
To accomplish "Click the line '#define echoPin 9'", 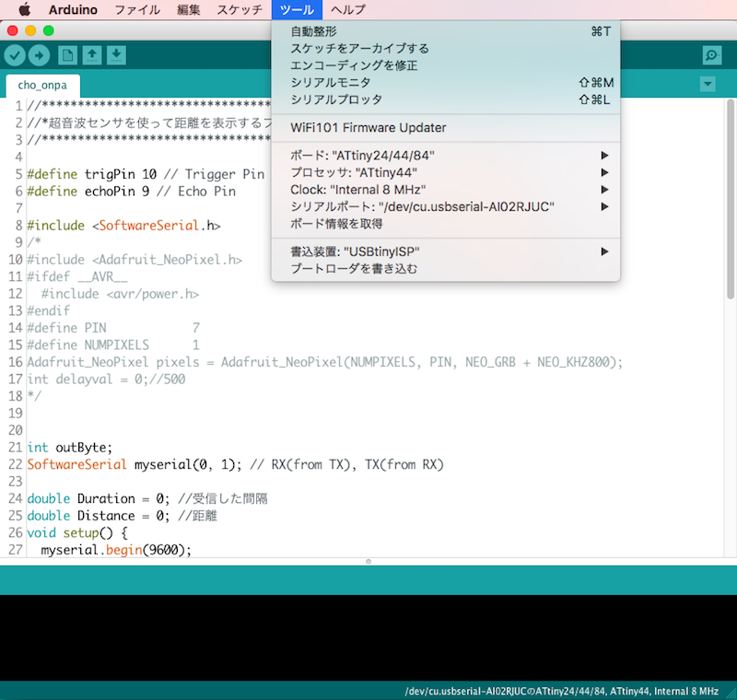I will 132,192.
